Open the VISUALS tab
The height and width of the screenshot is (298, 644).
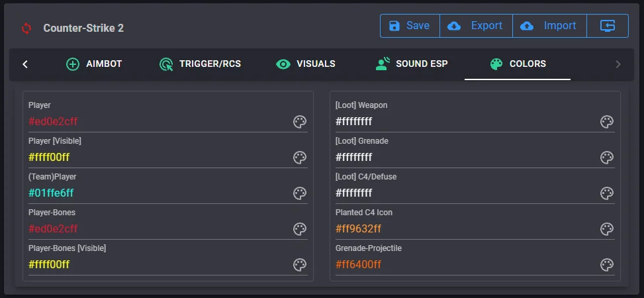306,64
